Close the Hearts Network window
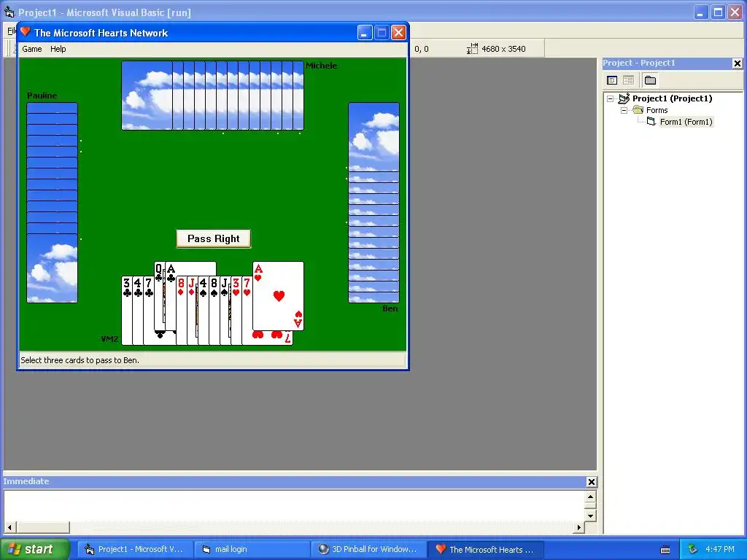This screenshot has height=560, width=747. 398,32
